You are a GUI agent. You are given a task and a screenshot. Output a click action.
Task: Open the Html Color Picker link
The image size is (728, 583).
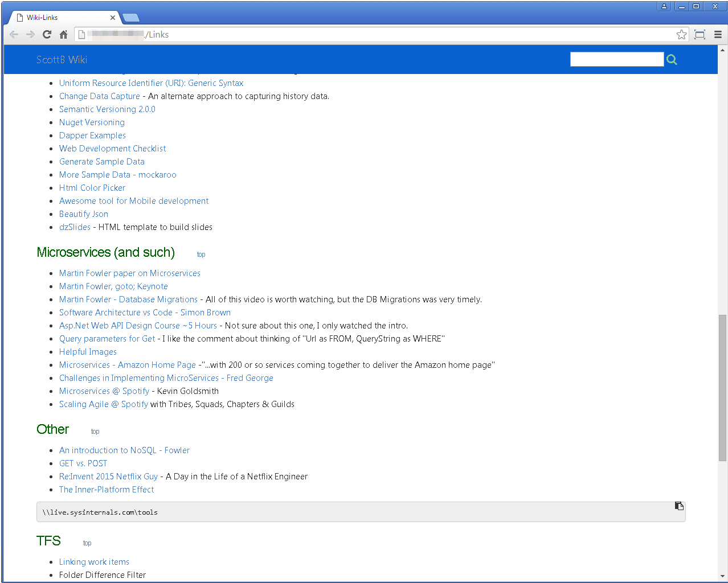(92, 188)
